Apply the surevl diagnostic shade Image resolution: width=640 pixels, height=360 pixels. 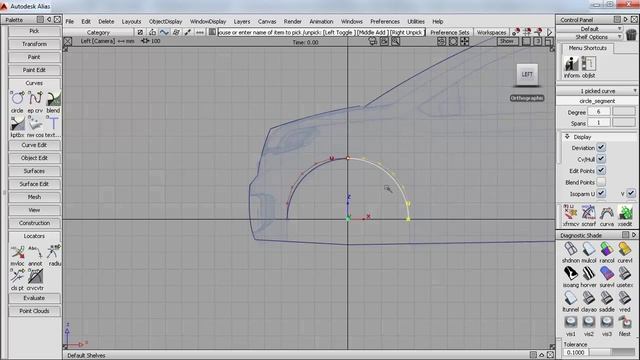(607, 273)
